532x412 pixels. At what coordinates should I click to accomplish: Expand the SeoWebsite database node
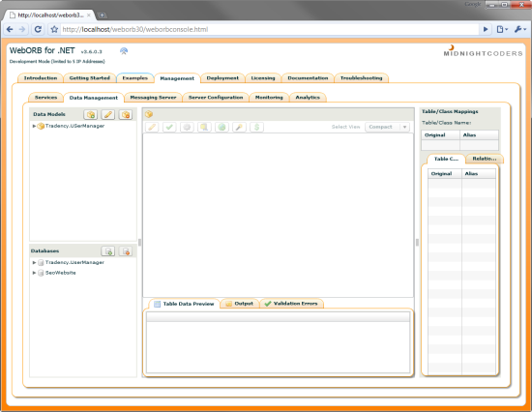pyautogui.click(x=34, y=273)
